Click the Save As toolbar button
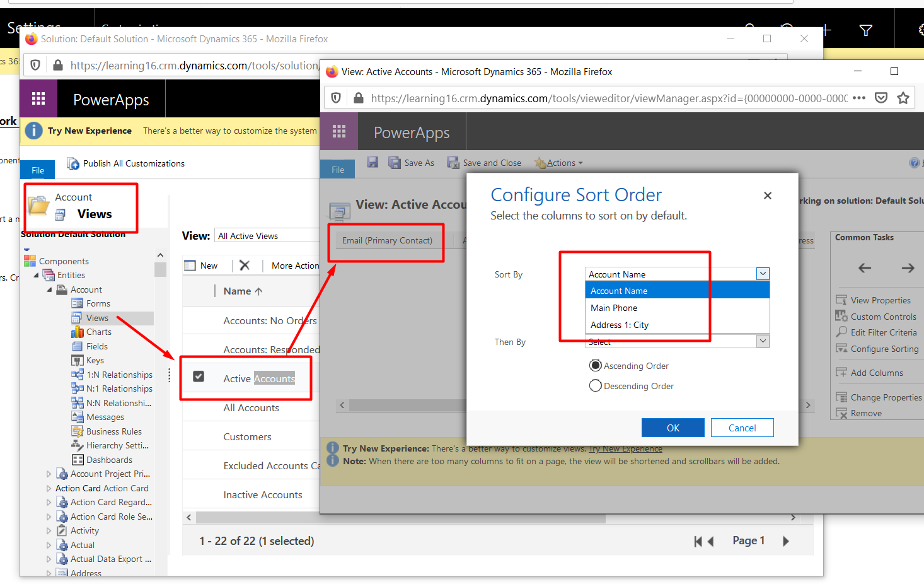This screenshot has width=924, height=584. coord(412,163)
